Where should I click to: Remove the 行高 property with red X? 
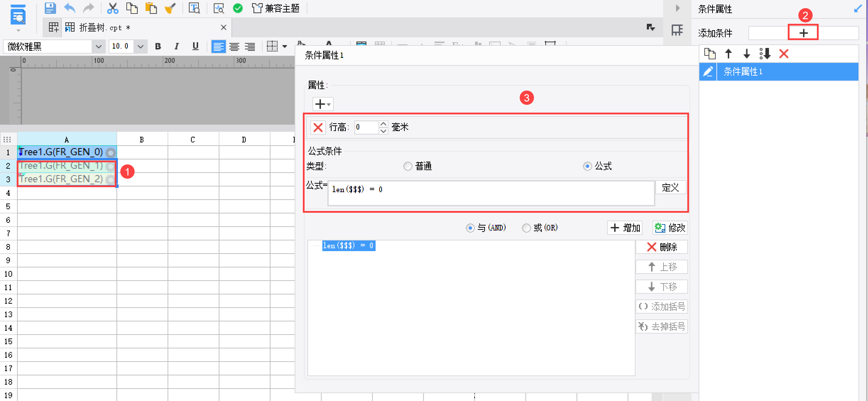point(318,127)
